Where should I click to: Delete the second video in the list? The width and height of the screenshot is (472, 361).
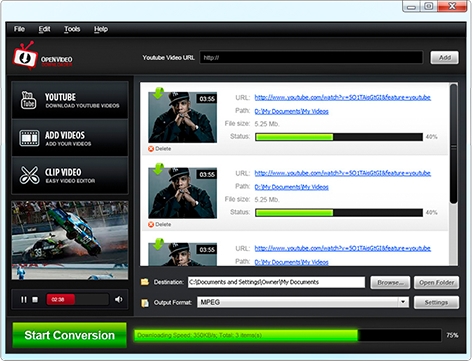click(160, 224)
